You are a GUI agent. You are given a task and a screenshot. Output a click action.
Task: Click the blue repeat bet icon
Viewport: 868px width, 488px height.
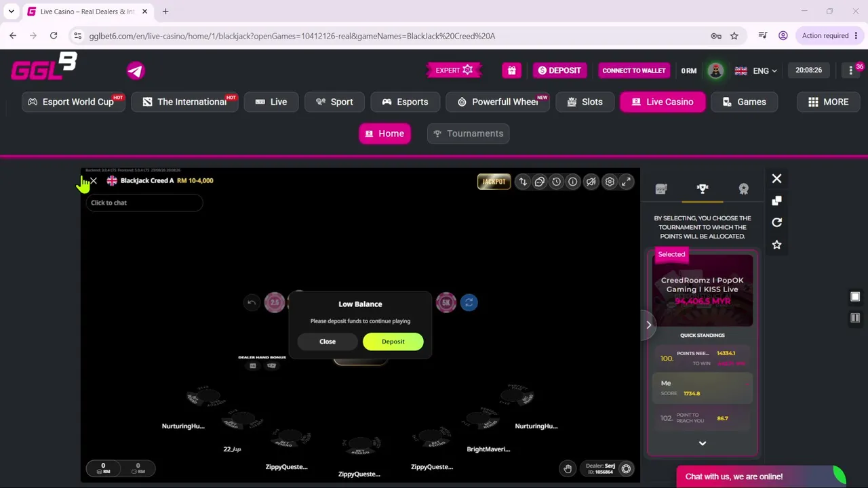pos(469,303)
